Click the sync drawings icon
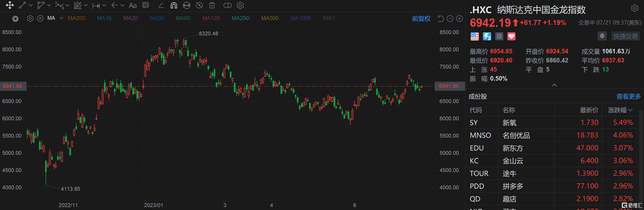The height and width of the screenshot is (210, 644). tap(186, 5)
